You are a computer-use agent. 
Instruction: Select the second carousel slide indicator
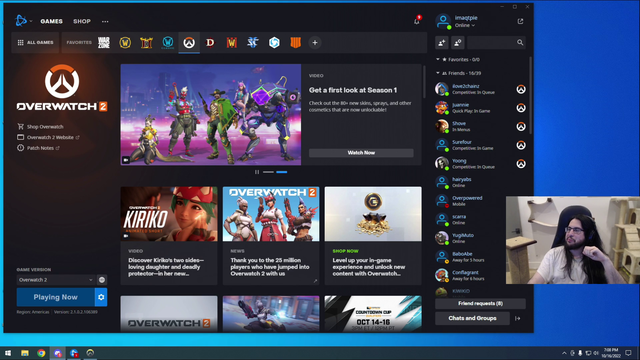point(282,172)
